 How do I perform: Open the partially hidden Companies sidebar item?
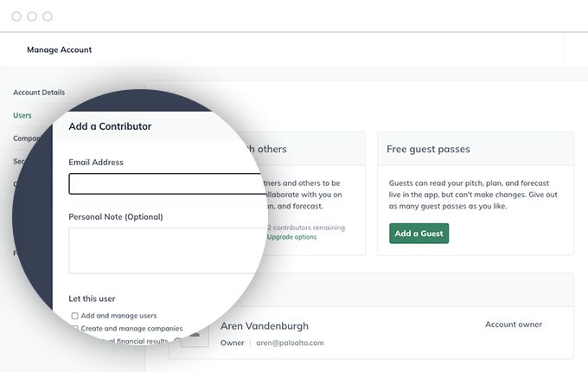(x=27, y=138)
